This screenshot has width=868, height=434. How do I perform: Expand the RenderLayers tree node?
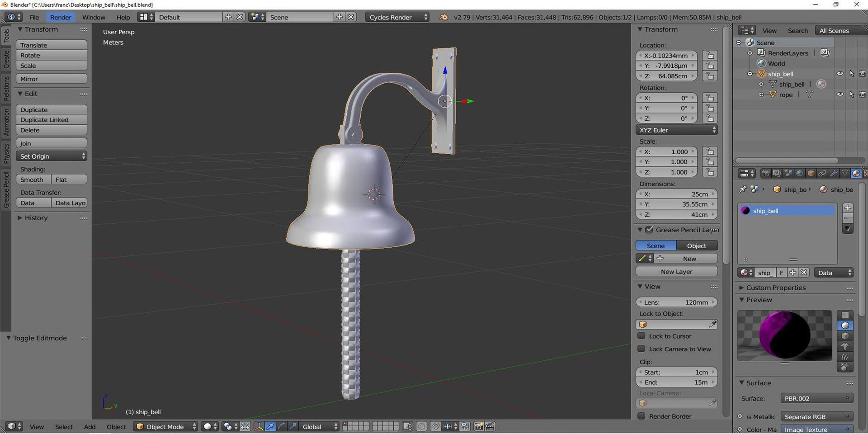pos(750,53)
